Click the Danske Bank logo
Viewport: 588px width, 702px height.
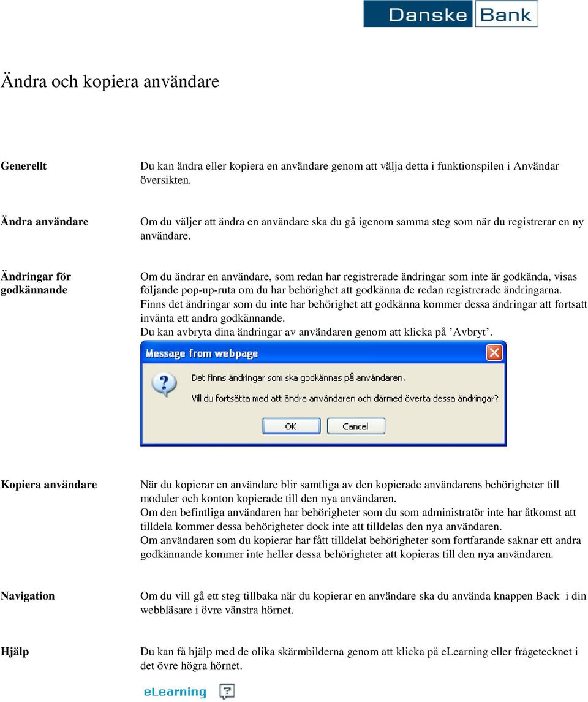[450, 14]
